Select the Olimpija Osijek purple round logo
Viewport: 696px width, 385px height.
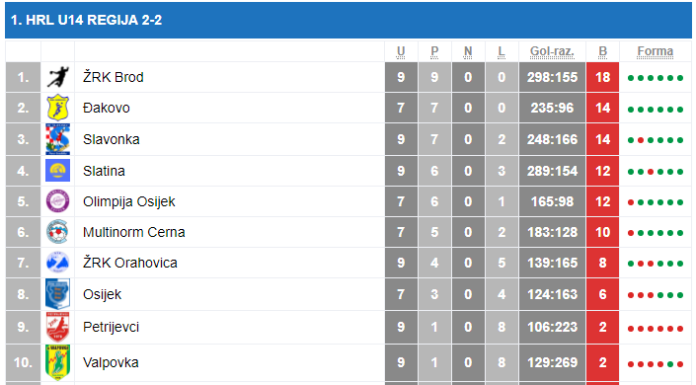point(58,201)
